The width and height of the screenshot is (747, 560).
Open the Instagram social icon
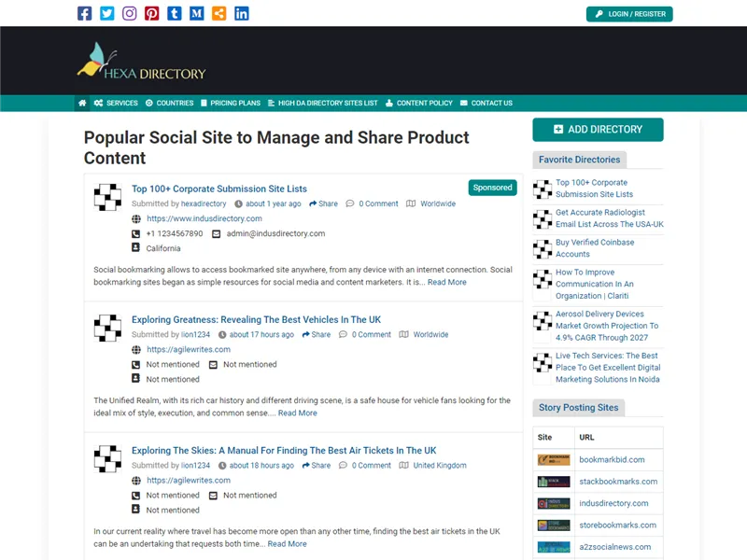pos(129,13)
